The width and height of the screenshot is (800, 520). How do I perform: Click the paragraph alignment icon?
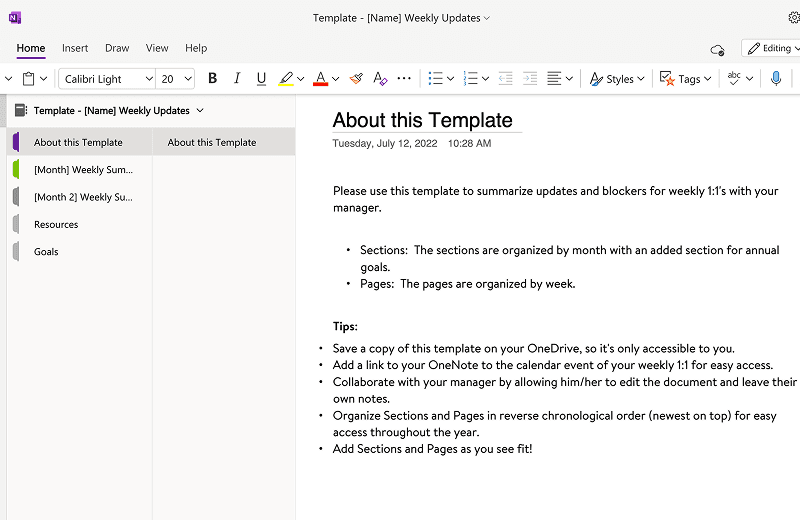pos(554,79)
